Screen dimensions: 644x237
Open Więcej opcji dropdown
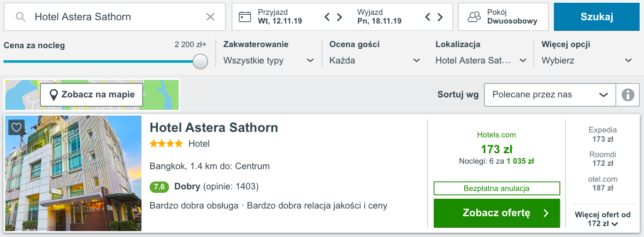(587, 60)
